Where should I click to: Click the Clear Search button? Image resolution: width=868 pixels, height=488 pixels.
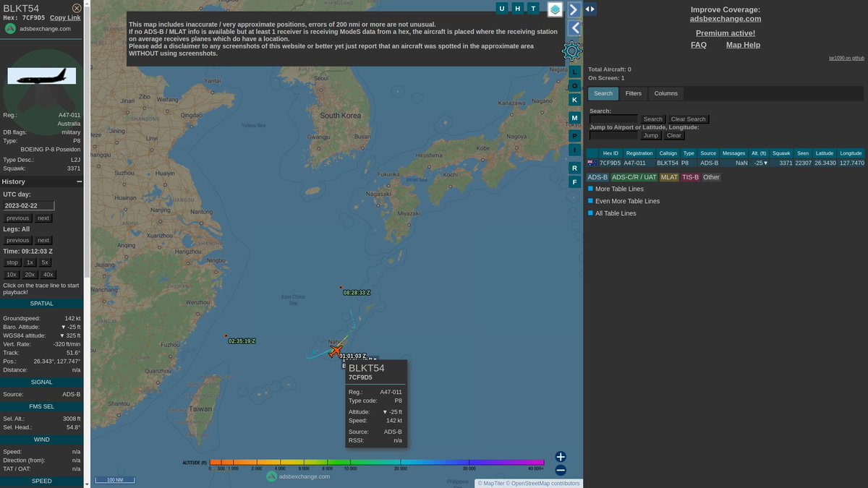click(688, 119)
